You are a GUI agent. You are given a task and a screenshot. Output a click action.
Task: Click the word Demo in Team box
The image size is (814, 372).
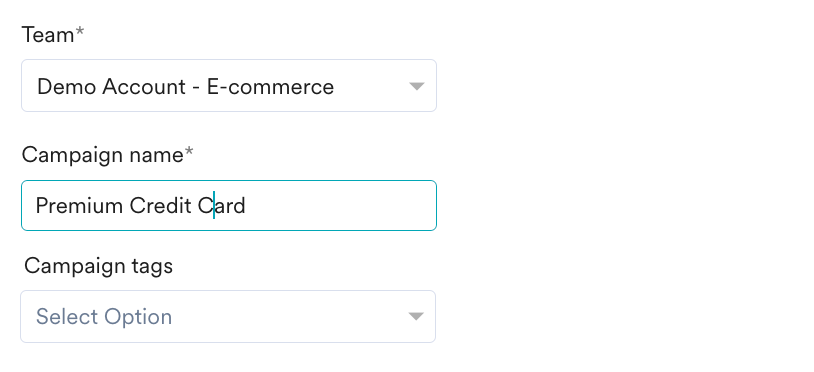[x=66, y=86]
